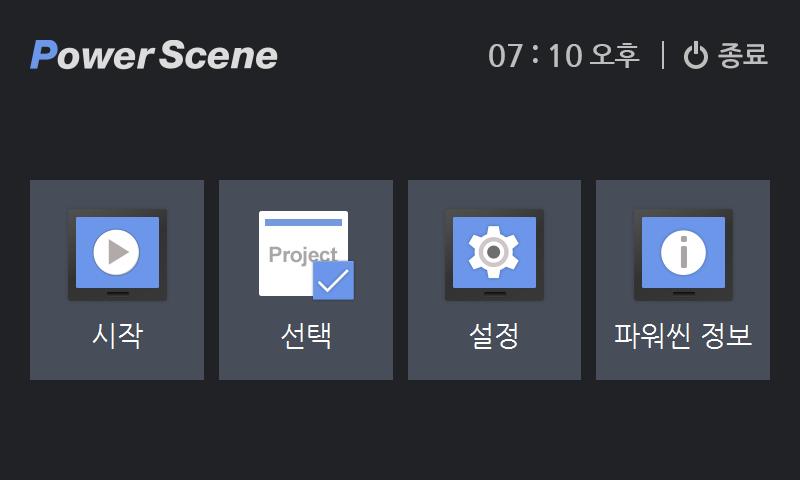Click the blue P in the PowerScene logo
The height and width of the screenshot is (480, 800).
point(42,55)
